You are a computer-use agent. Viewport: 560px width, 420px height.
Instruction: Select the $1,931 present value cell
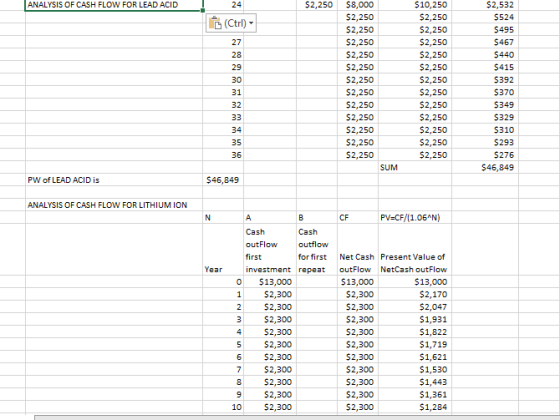415,319
